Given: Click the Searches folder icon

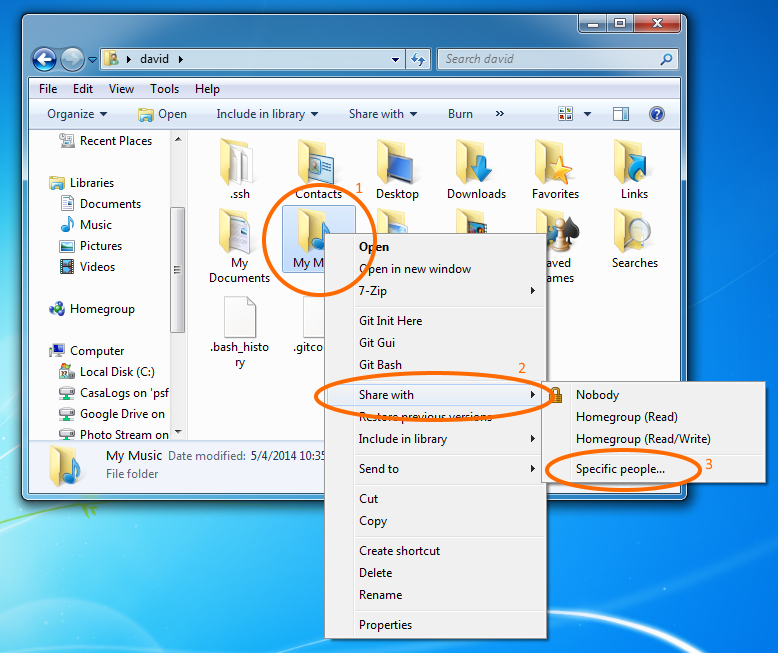Looking at the screenshot, I should click(x=632, y=232).
